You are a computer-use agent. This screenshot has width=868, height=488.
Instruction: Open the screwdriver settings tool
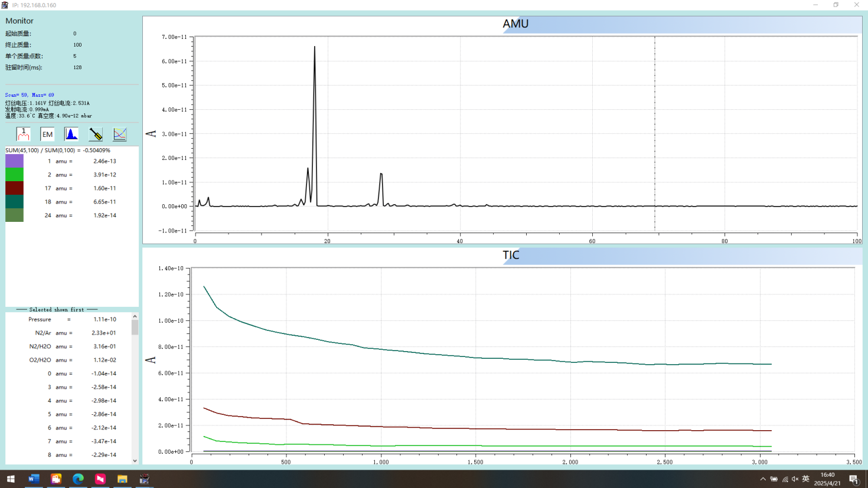click(96, 134)
